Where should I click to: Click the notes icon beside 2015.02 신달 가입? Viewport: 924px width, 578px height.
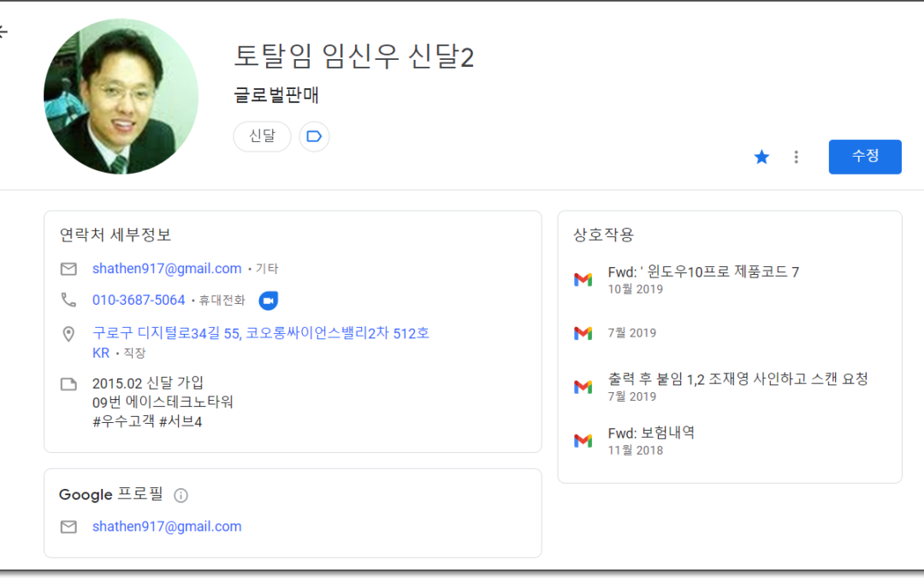pyautogui.click(x=68, y=384)
